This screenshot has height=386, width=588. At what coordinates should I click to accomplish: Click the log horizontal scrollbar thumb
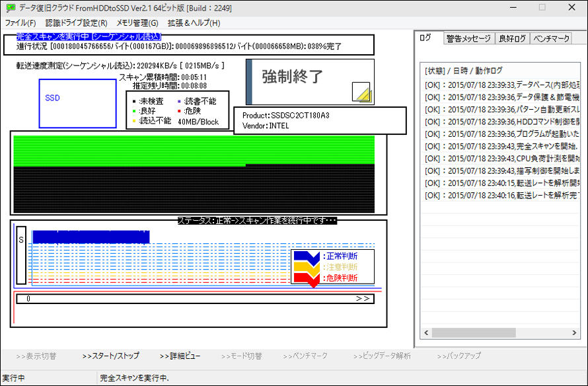pyautogui.click(x=474, y=332)
